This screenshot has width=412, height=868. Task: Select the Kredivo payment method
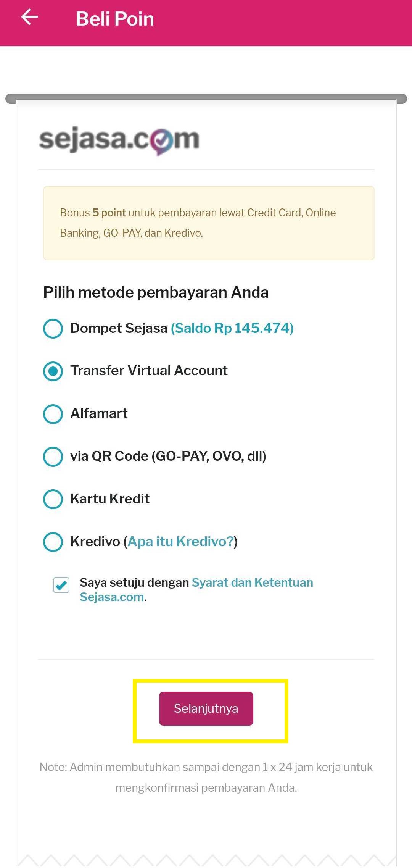[53, 542]
